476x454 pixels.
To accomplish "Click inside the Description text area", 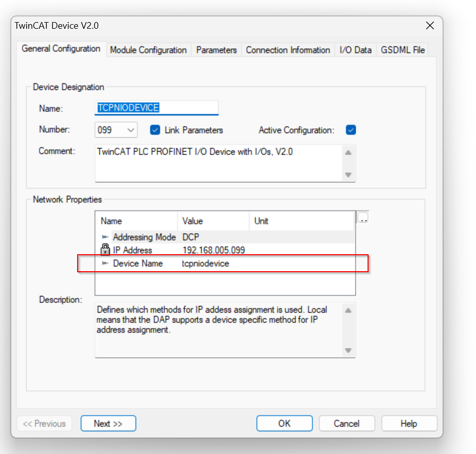I will (x=218, y=330).
